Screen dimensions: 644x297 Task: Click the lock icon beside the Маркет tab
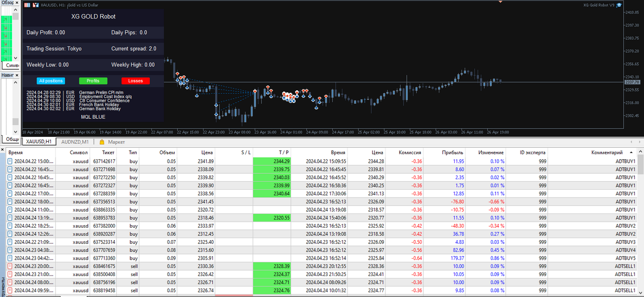(x=102, y=142)
